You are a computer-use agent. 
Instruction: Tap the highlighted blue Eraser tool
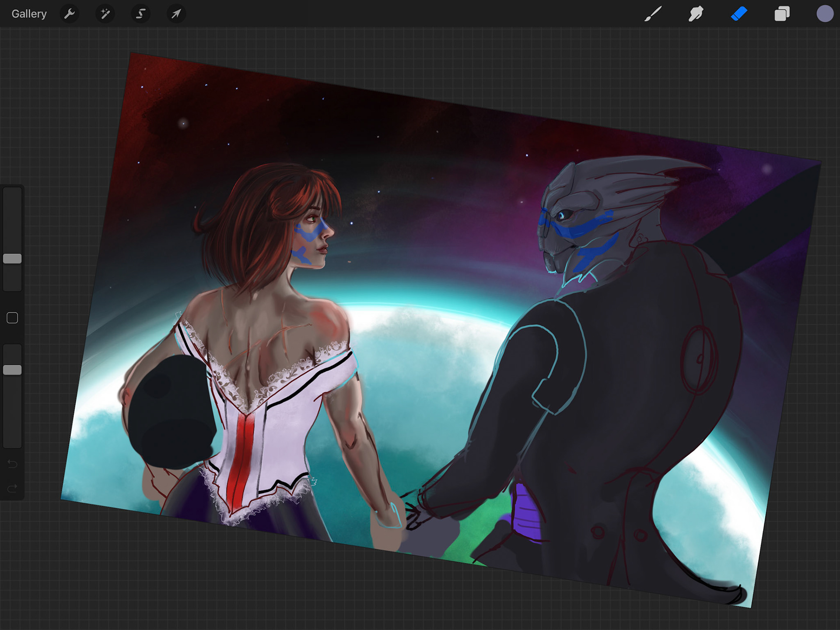pyautogui.click(x=739, y=14)
